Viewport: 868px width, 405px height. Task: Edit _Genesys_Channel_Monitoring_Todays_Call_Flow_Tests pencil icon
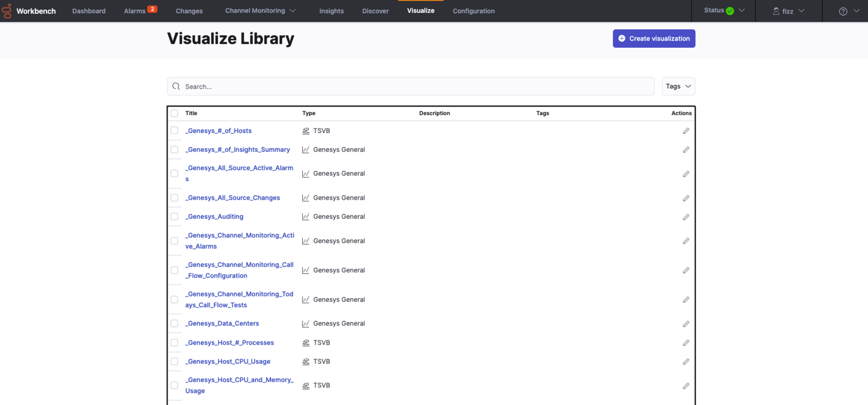click(x=686, y=300)
